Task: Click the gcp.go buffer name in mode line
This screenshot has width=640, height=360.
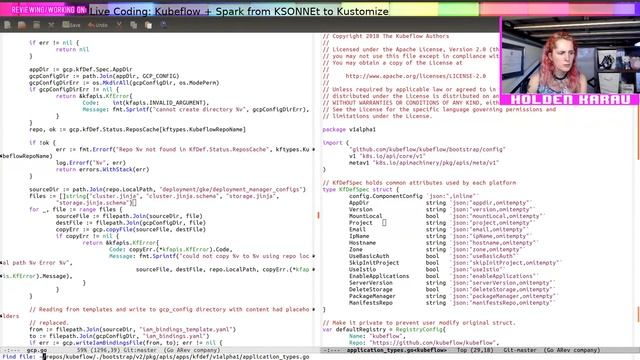Action: (37, 350)
